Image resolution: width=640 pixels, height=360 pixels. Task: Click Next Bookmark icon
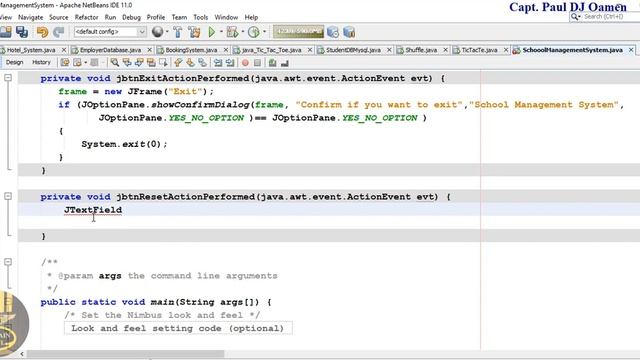point(190,63)
